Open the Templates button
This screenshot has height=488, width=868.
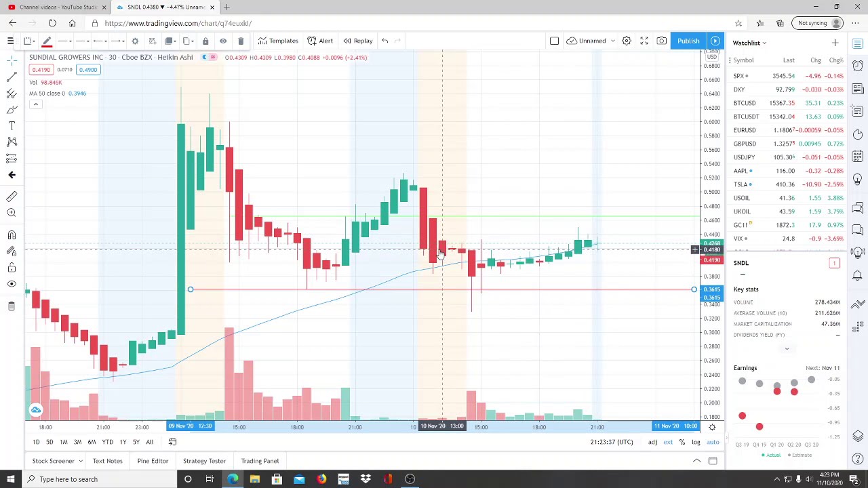(x=277, y=41)
